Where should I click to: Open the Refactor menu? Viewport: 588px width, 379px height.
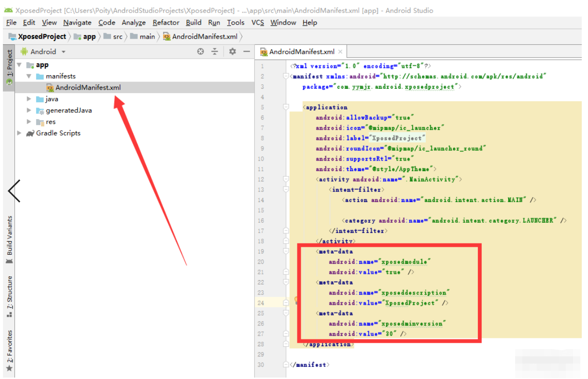166,23
